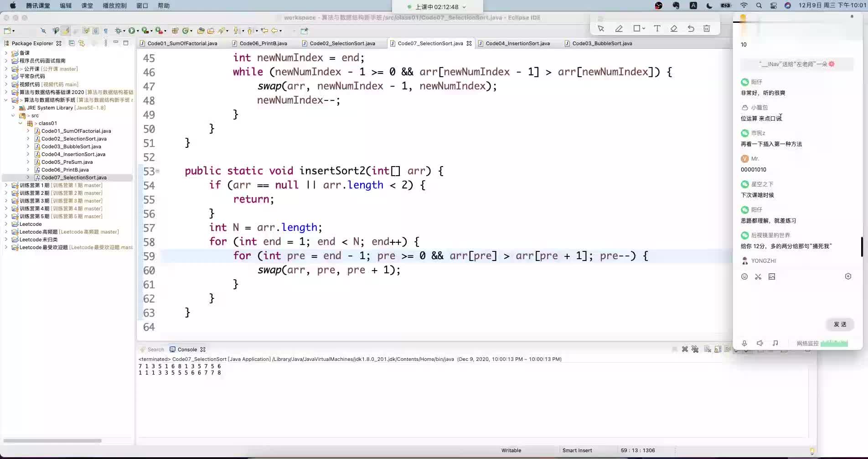Switch to Code06_PrintB.java editor tab
Image resolution: width=868 pixels, height=459 pixels.
coord(263,43)
